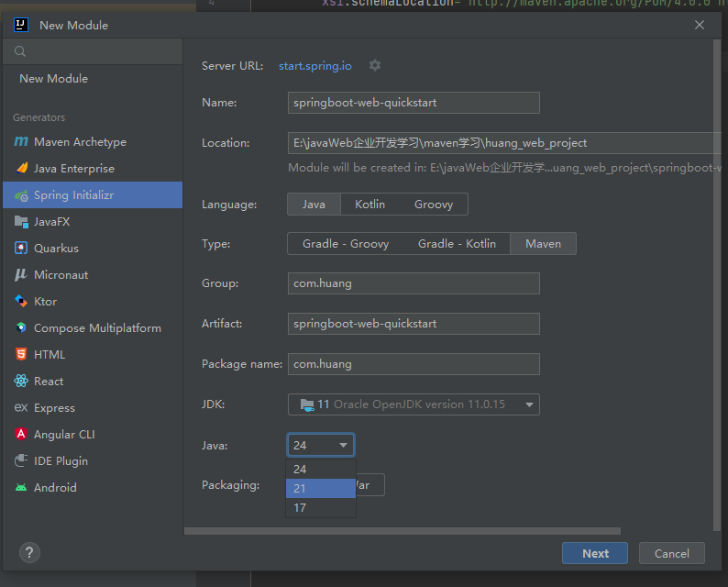Image resolution: width=728 pixels, height=587 pixels.
Task: Select Kotlin as the language
Action: click(370, 205)
